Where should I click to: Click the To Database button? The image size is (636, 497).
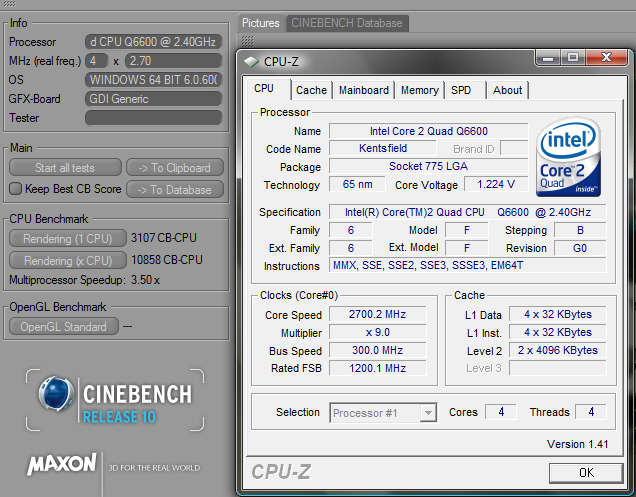tap(175, 189)
